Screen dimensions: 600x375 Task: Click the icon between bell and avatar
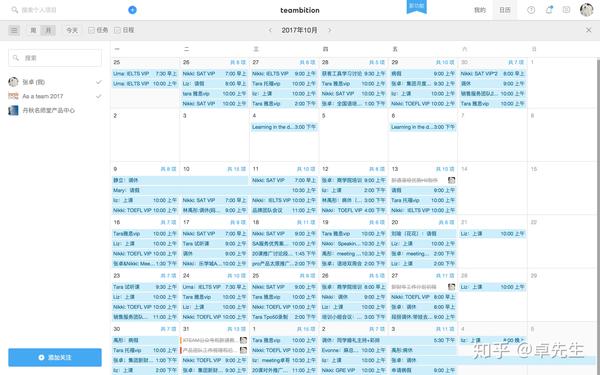click(x=566, y=10)
